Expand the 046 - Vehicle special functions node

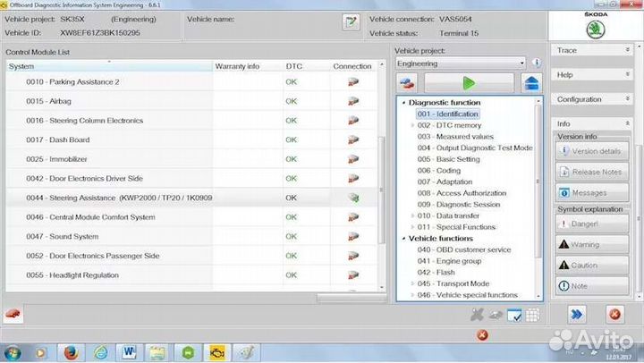coord(412,295)
